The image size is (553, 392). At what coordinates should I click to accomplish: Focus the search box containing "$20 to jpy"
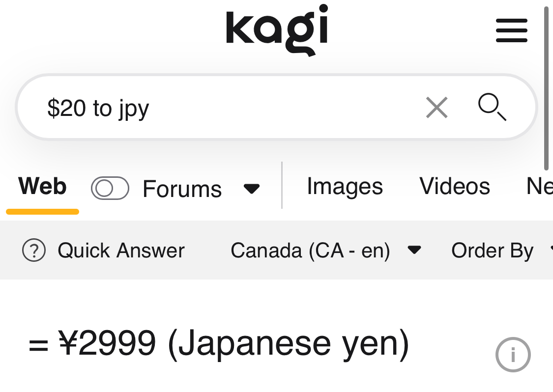pyautogui.click(x=221, y=108)
